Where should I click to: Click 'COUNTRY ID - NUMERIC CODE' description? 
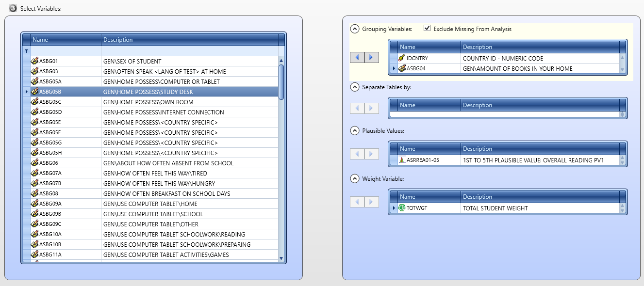(503, 59)
